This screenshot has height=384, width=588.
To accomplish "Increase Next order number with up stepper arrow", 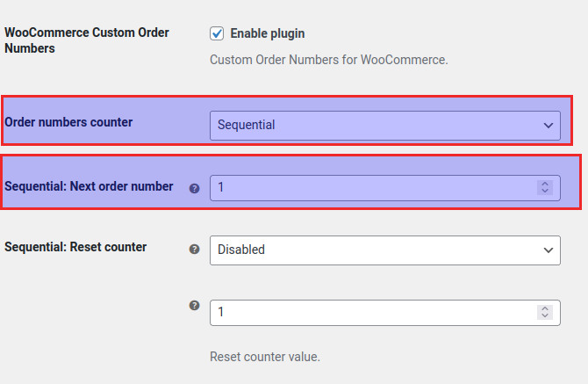I will (x=545, y=184).
